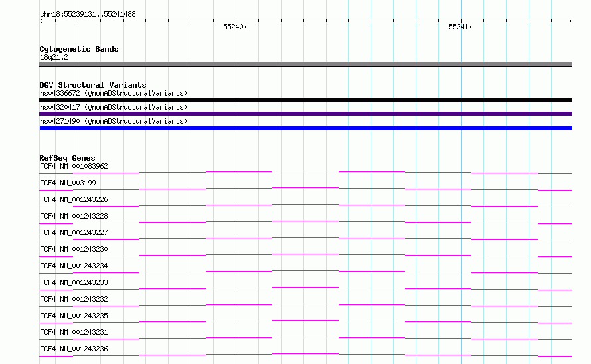Click the left arrow of the coordinate ruler
Screen dimensions: 591x364
tap(41, 21)
